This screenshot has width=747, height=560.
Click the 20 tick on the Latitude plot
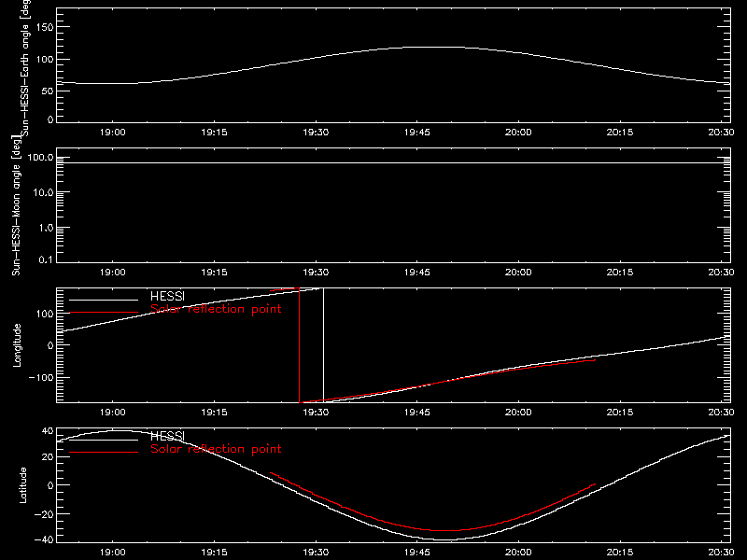tap(48, 456)
